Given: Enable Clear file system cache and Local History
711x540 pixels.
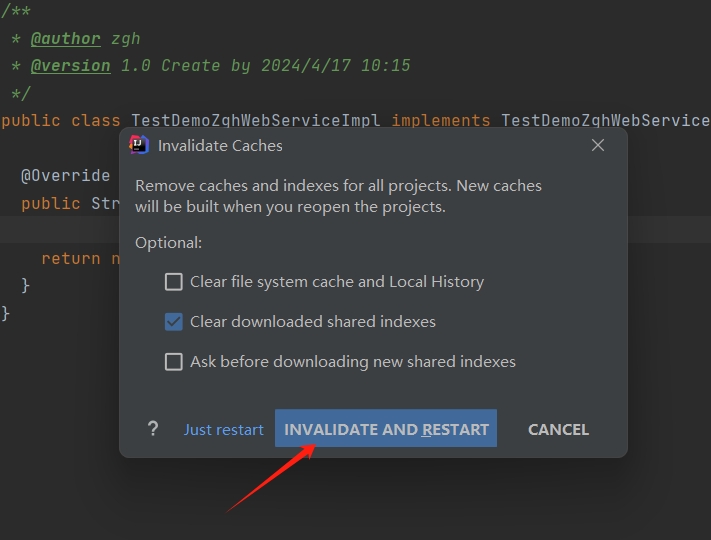Looking at the screenshot, I should coord(174,282).
